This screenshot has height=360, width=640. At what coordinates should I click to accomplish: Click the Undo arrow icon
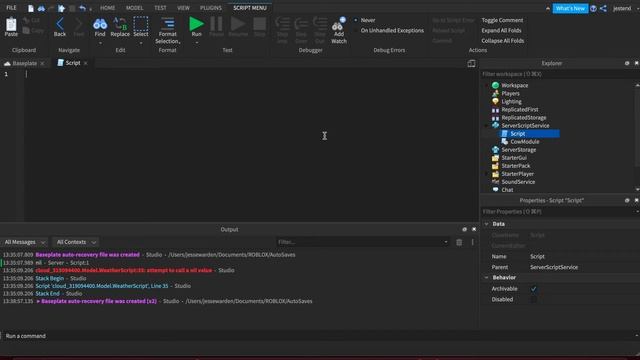82,8
